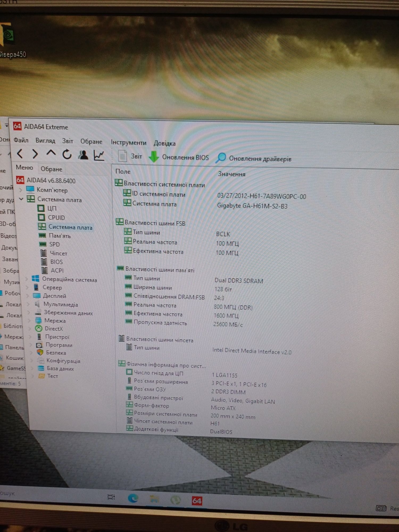
Task: Open Task View on the taskbar
Action: (x=111, y=497)
